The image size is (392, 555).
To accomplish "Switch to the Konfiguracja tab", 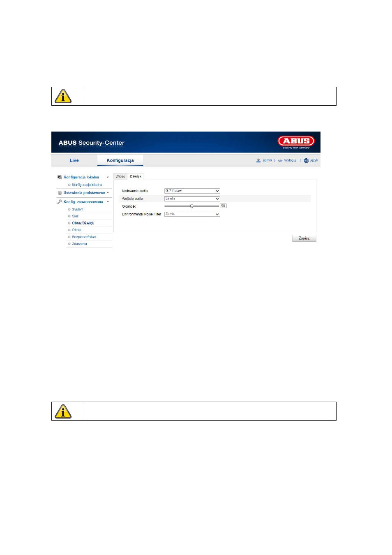I will coord(120,160).
